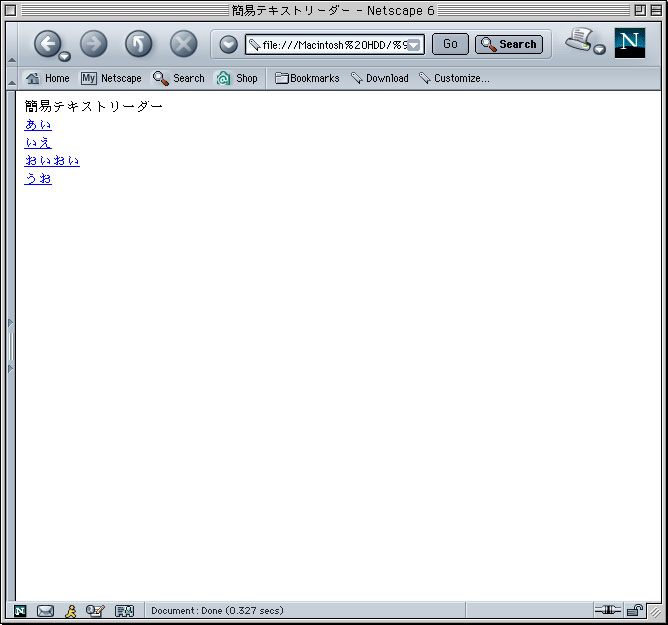
Task: Click the Search button beside Go
Action: point(509,44)
